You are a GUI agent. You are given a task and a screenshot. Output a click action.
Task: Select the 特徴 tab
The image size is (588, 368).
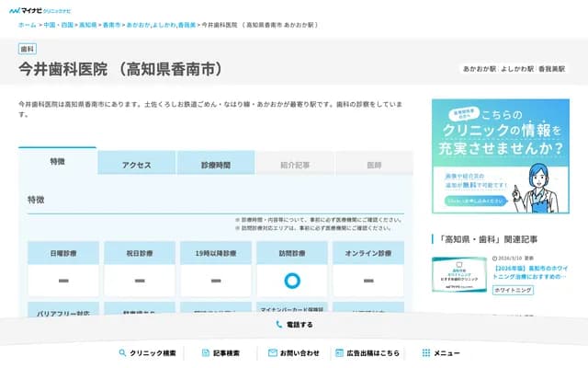(x=57, y=162)
